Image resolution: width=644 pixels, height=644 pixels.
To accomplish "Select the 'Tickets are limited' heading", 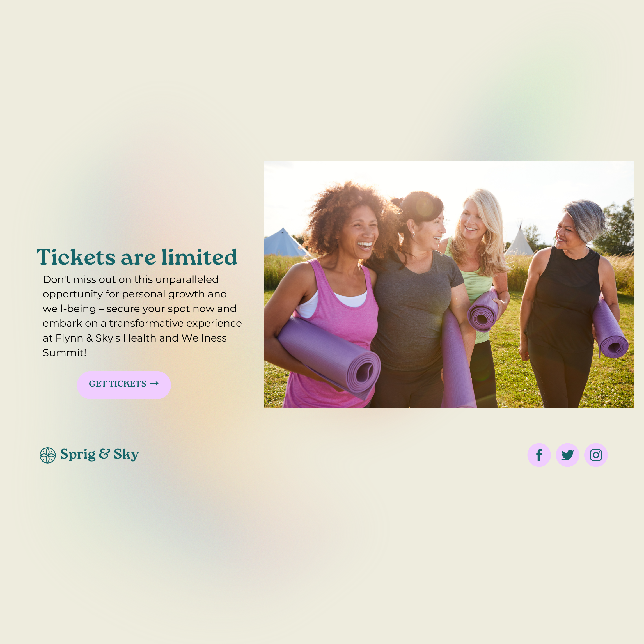I will pos(137,257).
